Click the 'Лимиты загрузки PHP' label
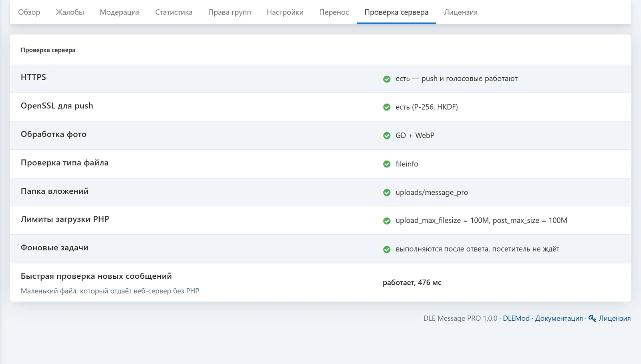This screenshot has height=364, width=641. pos(65,219)
